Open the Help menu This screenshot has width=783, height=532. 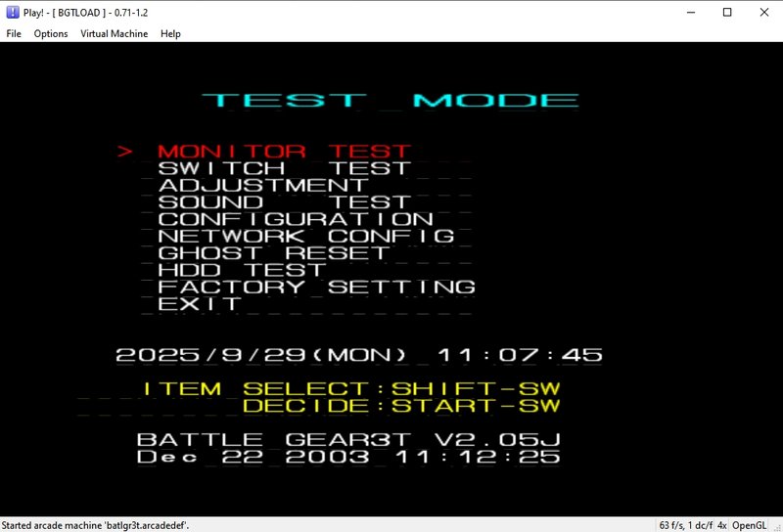coord(170,33)
